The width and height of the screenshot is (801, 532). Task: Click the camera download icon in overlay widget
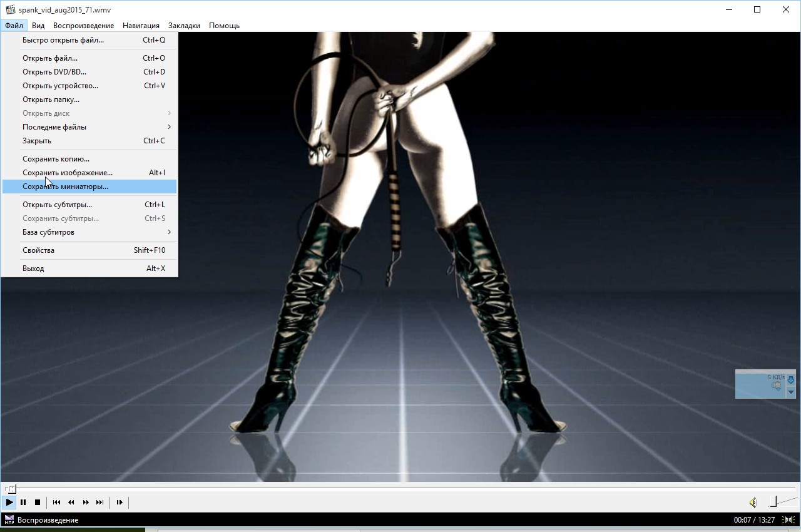(777, 386)
